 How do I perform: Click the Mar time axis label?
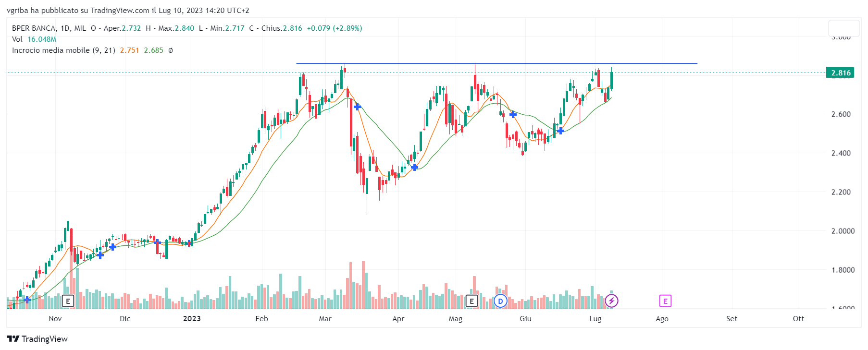click(325, 319)
